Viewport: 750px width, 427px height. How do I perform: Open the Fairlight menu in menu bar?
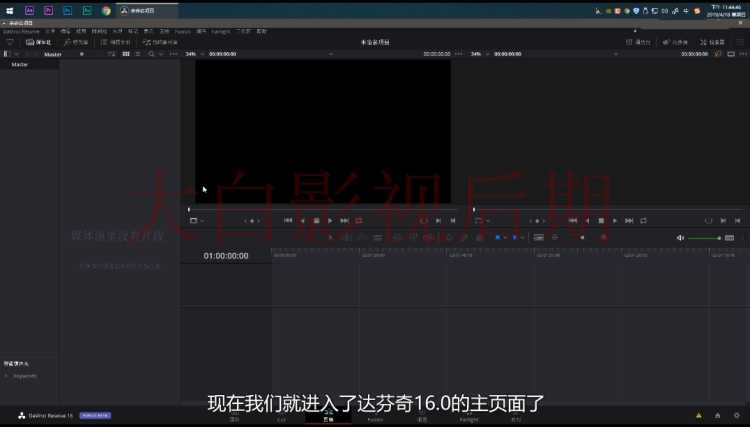221,32
